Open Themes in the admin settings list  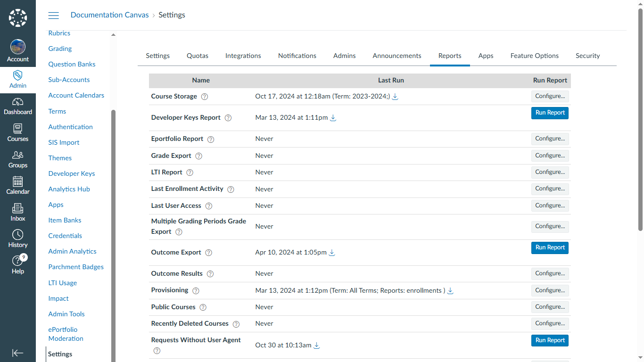click(x=60, y=158)
